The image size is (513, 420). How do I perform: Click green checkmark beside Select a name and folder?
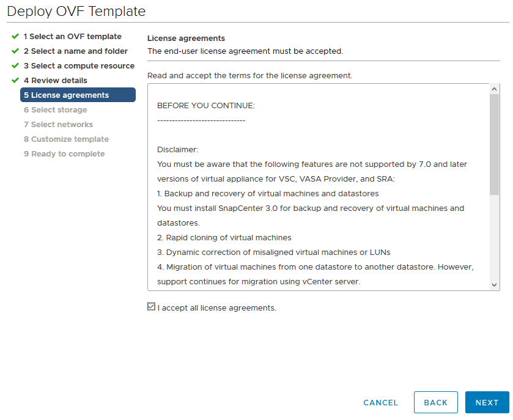pos(15,51)
